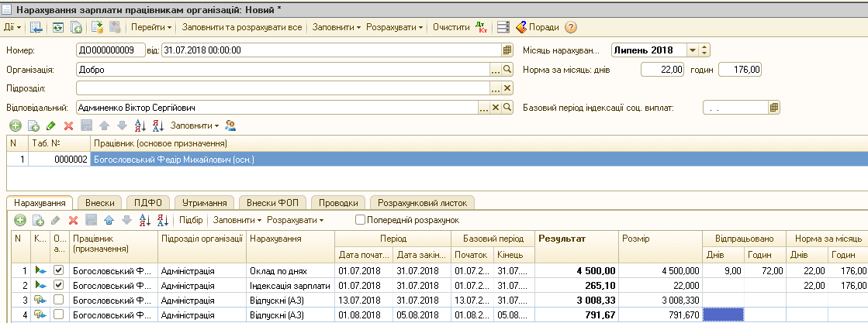This screenshot has height=323, width=868.
Task: Click the Оклад по днях cell
Action: (290, 270)
